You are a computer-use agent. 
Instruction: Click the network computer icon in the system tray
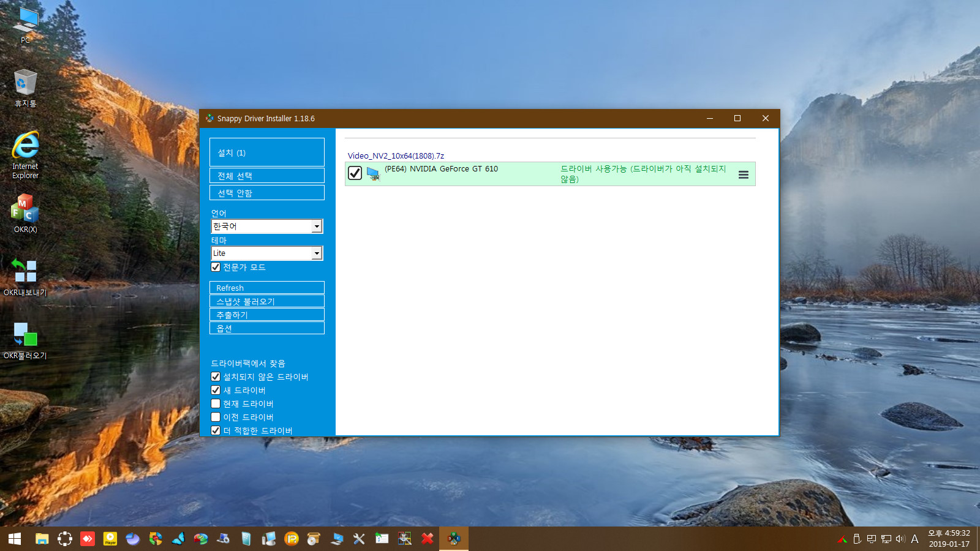pyautogui.click(x=886, y=539)
